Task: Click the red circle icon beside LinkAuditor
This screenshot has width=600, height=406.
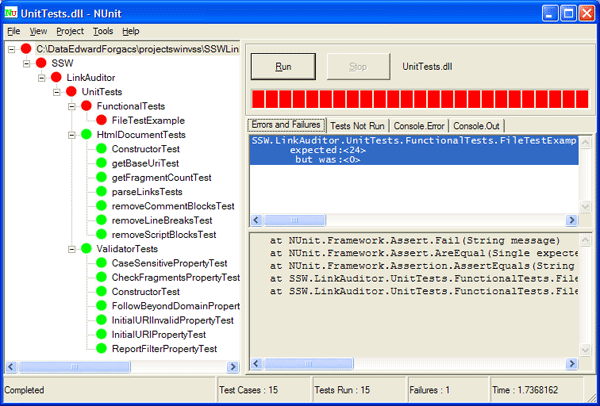Action: 56,77
